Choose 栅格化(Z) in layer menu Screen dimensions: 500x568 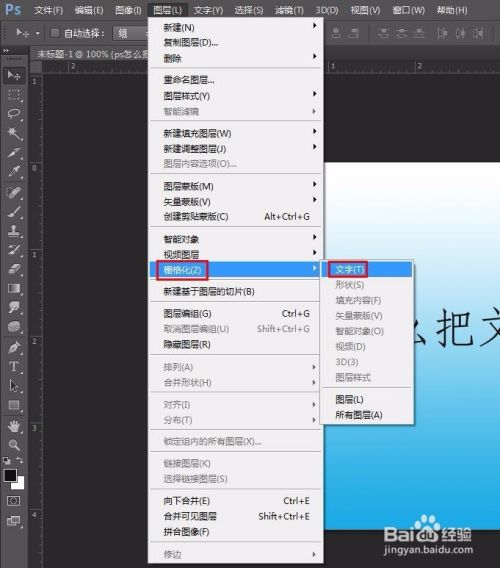(x=236, y=270)
